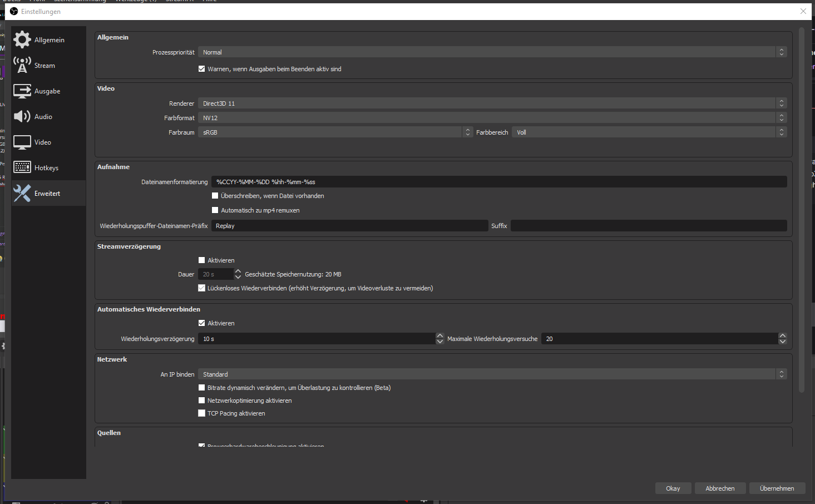Click the Übernehmen button
The height and width of the screenshot is (504, 815).
[777, 488]
